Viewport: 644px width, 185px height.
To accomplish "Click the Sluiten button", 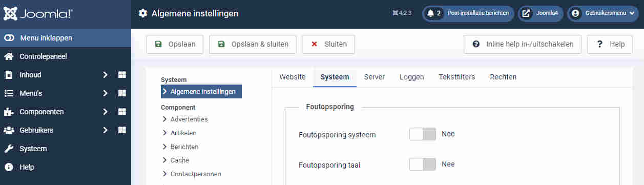I will (x=328, y=44).
